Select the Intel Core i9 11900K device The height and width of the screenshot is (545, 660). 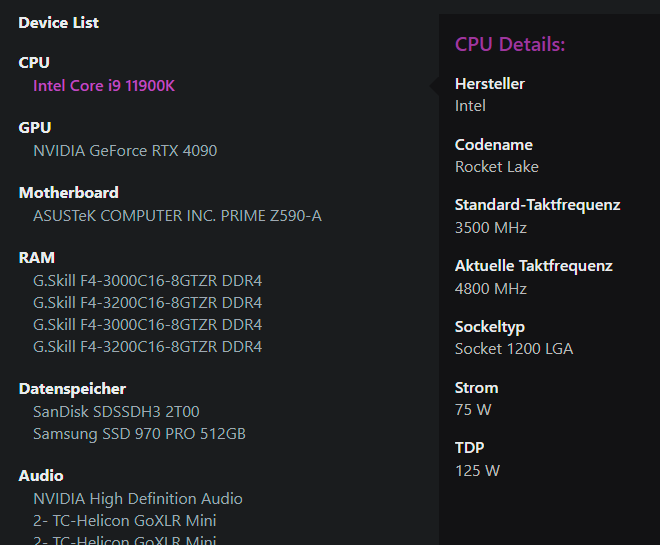click(x=104, y=86)
